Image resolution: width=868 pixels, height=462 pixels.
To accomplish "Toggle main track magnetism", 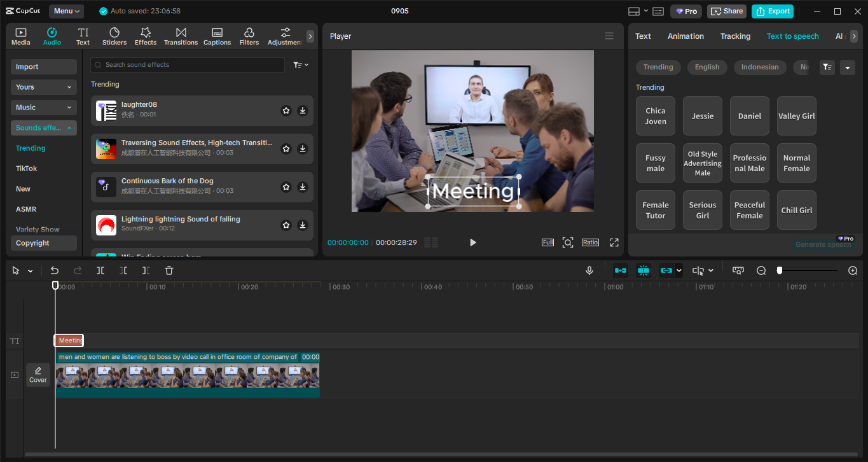I will pyautogui.click(x=643, y=270).
